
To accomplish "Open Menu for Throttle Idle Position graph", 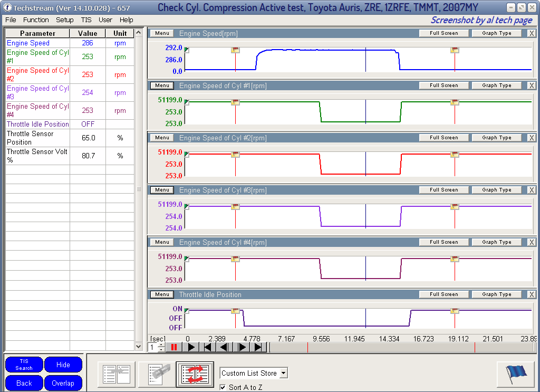I will pyautogui.click(x=162, y=294).
